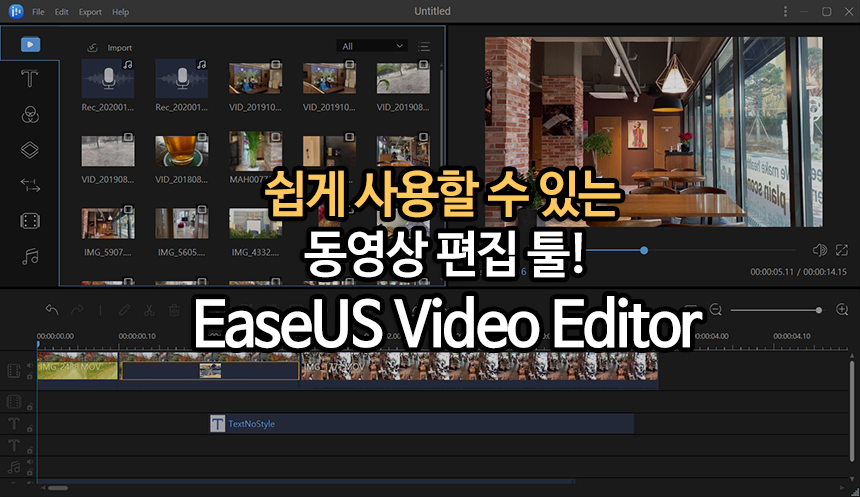Lock the music track
This screenshot has width=860, height=497.
coord(30,472)
